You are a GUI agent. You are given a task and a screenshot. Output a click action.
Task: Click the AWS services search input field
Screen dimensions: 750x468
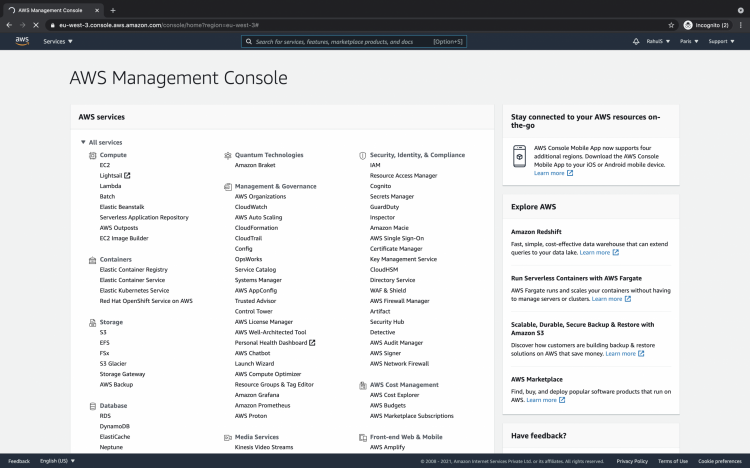tap(354, 42)
